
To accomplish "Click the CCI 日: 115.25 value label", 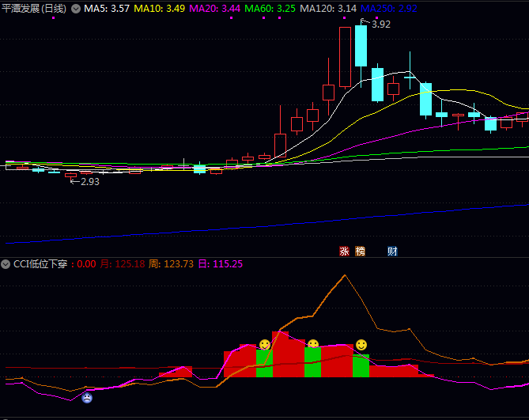I will (220, 264).
